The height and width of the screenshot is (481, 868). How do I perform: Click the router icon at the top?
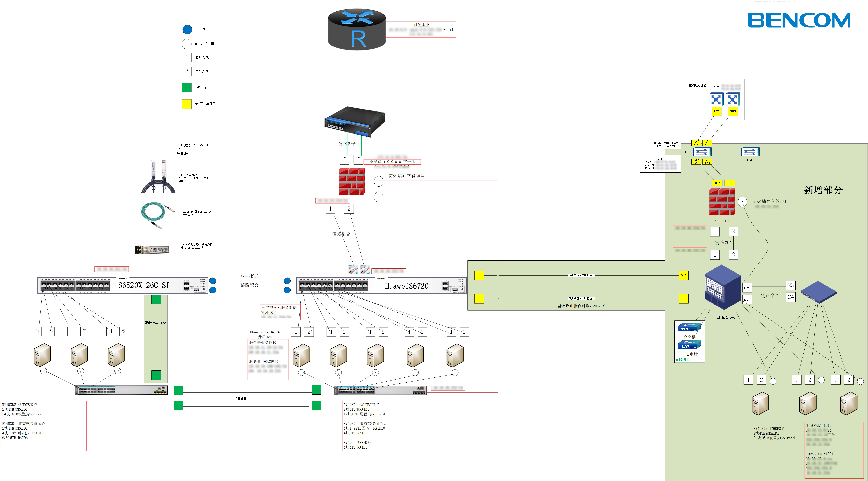pyautogui.click(x=357, y=29)
